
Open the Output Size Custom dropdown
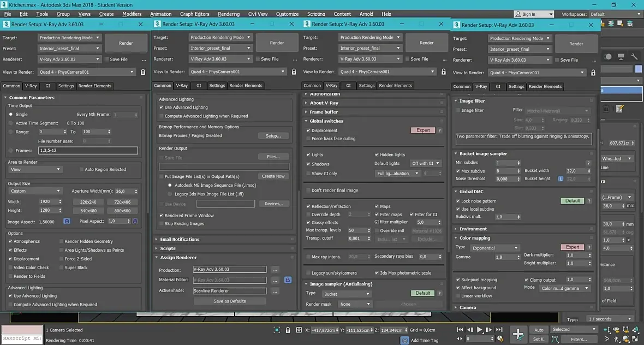[x=35, y=191]
